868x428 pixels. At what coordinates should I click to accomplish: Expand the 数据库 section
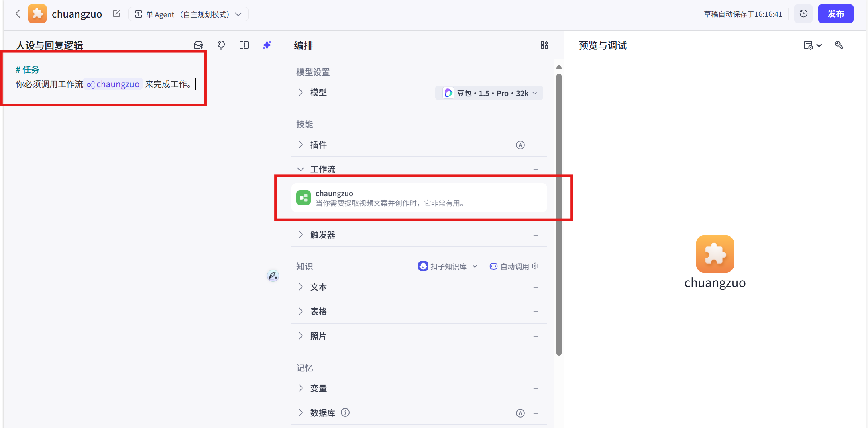(301, 413)
